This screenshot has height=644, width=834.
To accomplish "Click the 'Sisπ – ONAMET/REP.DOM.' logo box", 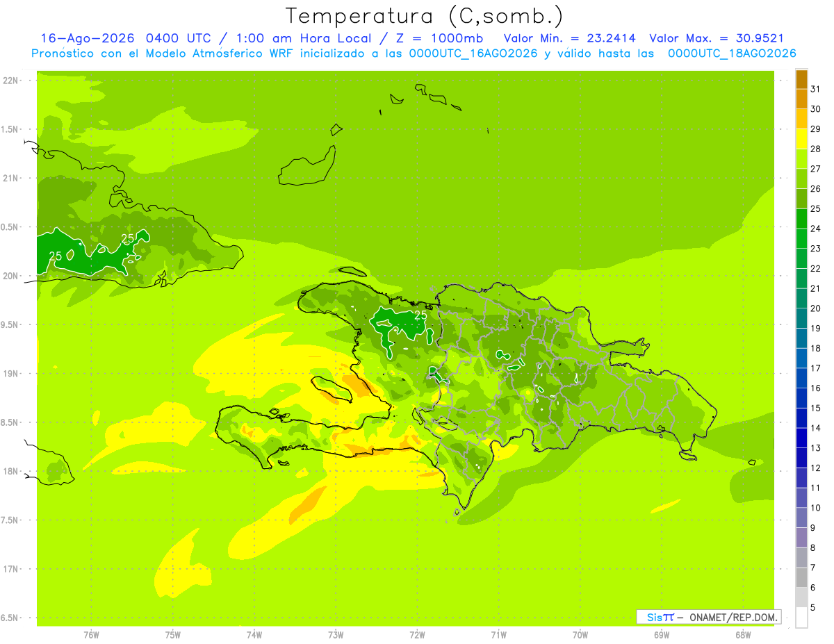I will point(708,617).
